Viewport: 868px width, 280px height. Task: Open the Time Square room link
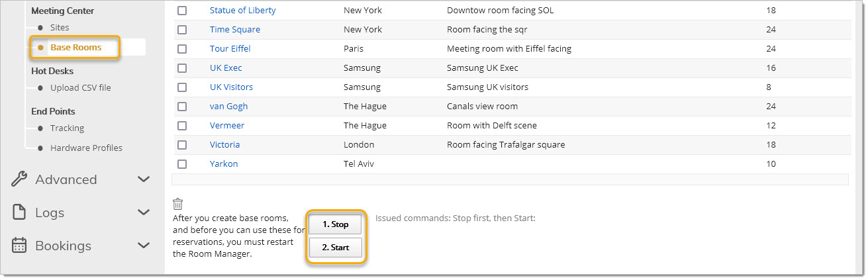(235, 30)
